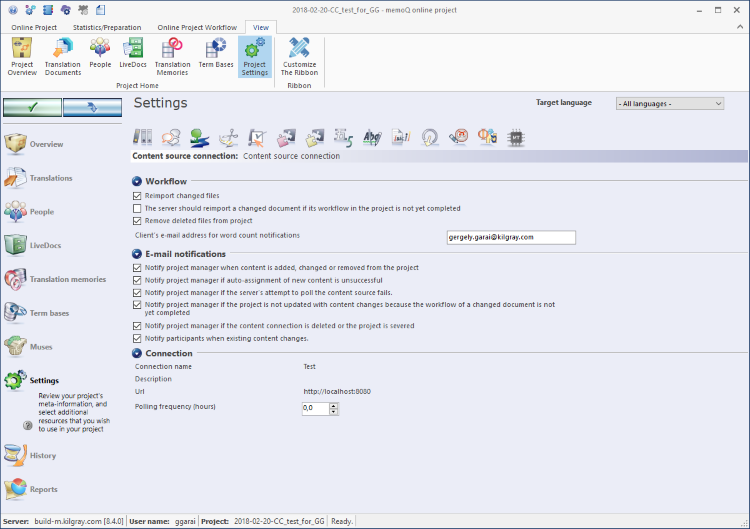
Task: Increase the polling frequency value
Action: pos(334,405)
